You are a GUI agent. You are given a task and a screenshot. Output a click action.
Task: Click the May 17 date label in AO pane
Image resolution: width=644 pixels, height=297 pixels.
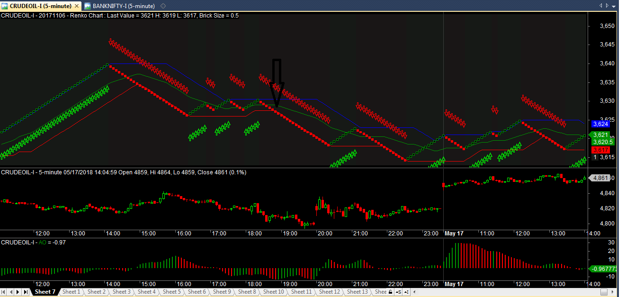pyautogui.click(x=454, y=284)
